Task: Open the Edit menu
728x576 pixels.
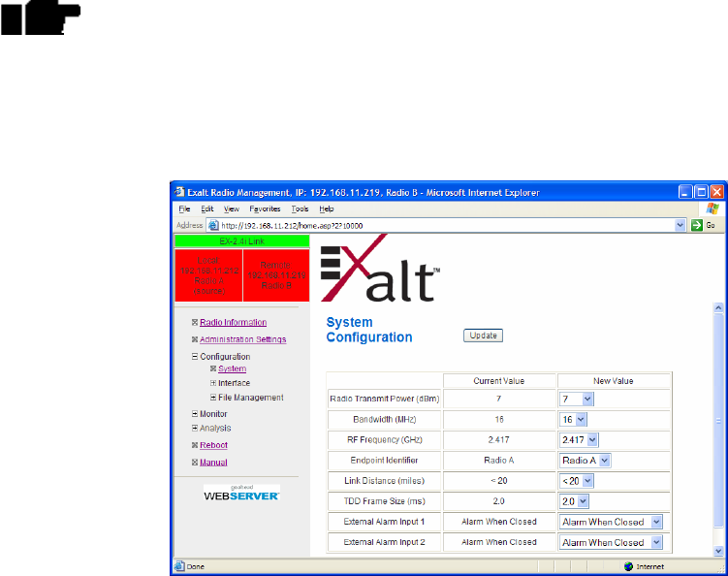Action: 207,209
